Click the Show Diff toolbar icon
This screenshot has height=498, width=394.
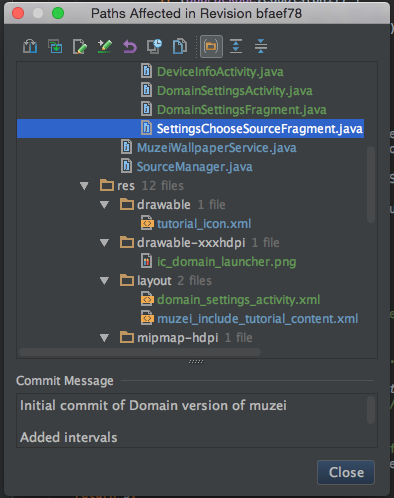[x=30, y=46]
